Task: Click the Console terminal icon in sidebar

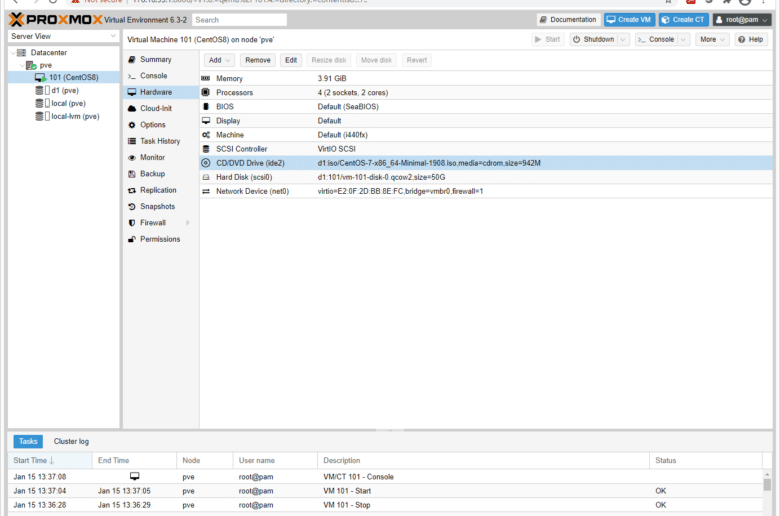Action: pyautogui.click(x=132, y=76)
